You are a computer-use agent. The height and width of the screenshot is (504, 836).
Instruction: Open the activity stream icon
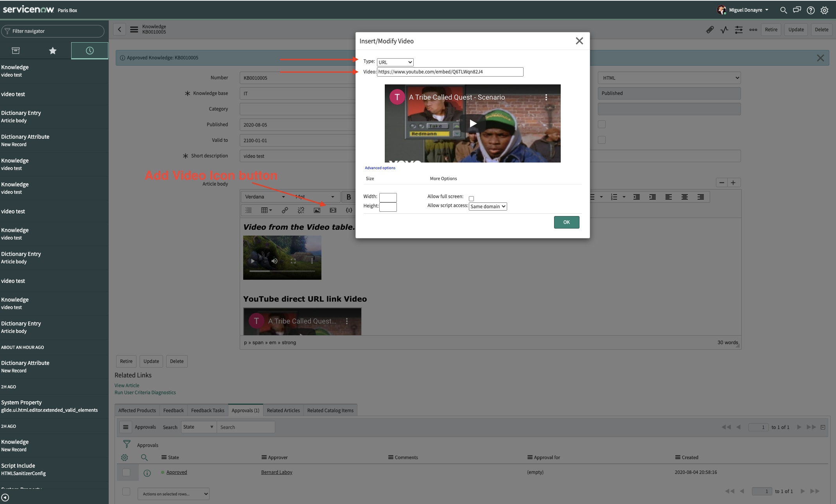point(724,29)
